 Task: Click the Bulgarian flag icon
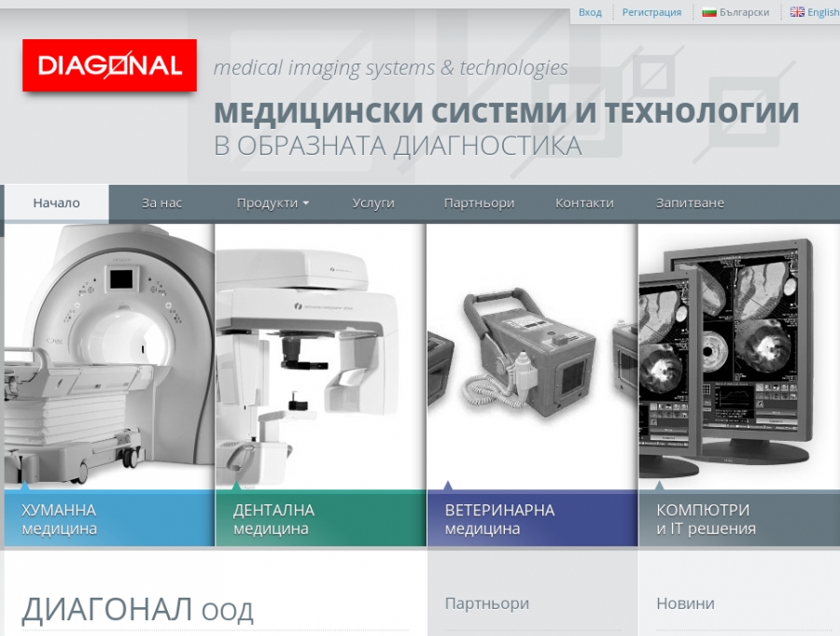coord(709,12)
